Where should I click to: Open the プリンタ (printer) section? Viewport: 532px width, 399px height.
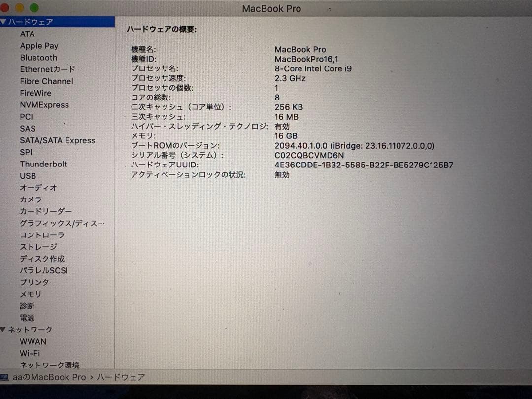[34, 282]
